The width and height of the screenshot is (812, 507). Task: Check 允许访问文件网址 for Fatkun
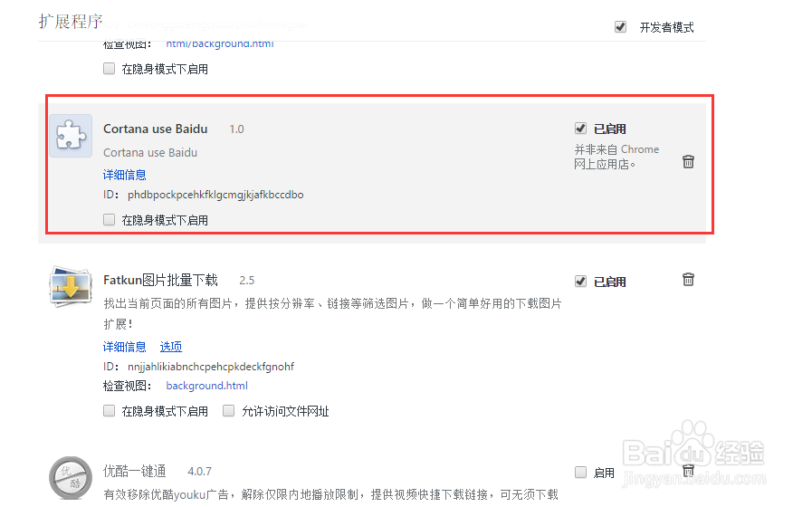228,411
